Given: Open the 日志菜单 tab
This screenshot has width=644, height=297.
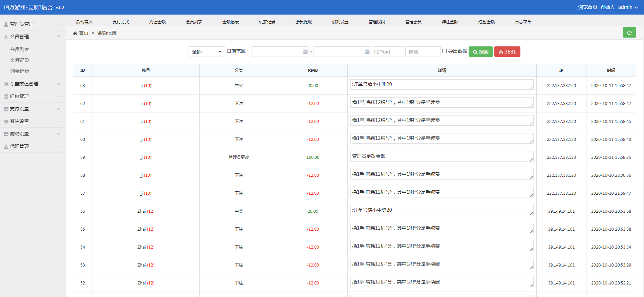Looking at the screenshot, I should 523,22.
